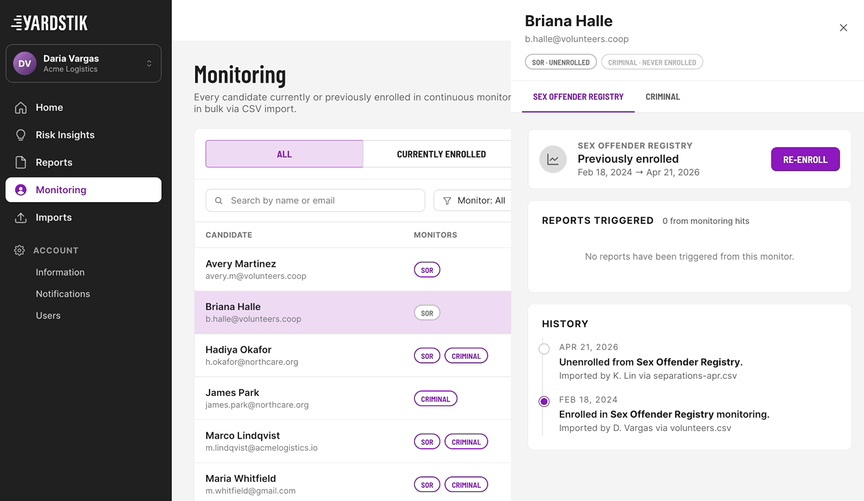Select the Feb 18, 2024 history marker
The image size is (864, 501).
click(x=544, y=401)
